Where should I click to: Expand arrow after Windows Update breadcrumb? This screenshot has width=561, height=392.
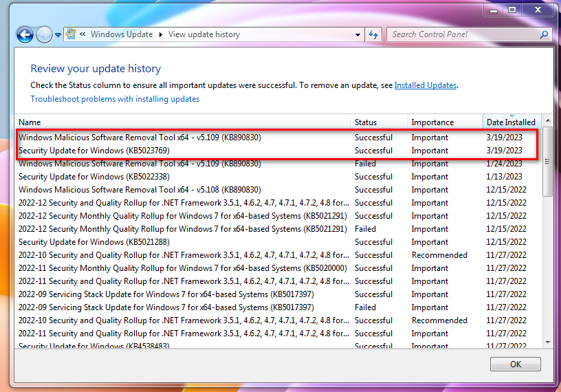click(x=161, y=34)
